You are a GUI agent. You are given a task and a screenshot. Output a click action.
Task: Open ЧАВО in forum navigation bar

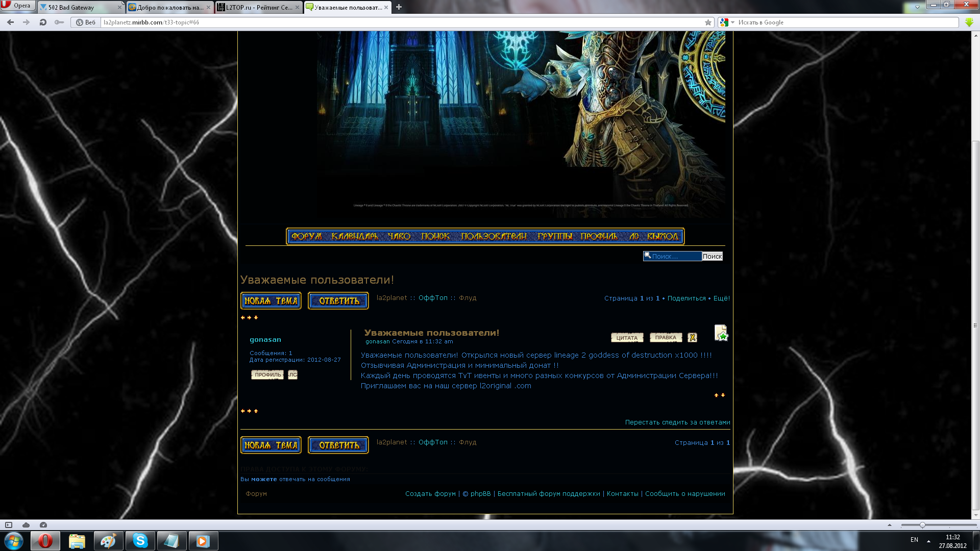(399, 236)
